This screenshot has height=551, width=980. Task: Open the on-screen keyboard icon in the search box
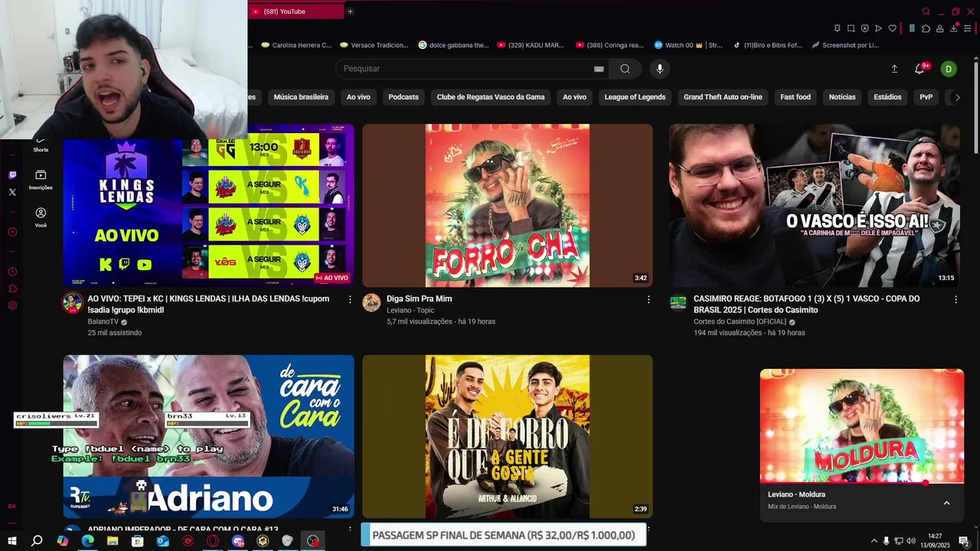599,69
